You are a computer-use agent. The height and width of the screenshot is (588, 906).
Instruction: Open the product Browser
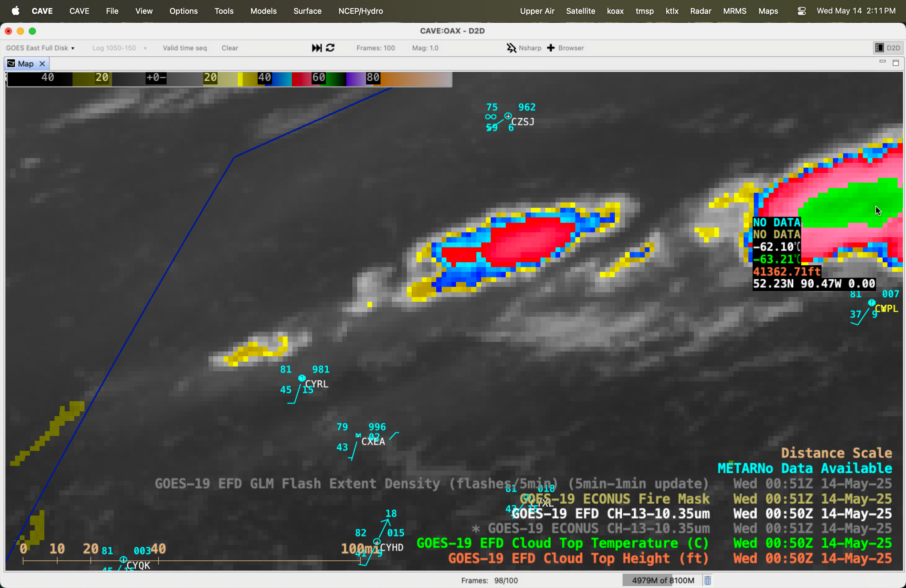coord(565,48)
